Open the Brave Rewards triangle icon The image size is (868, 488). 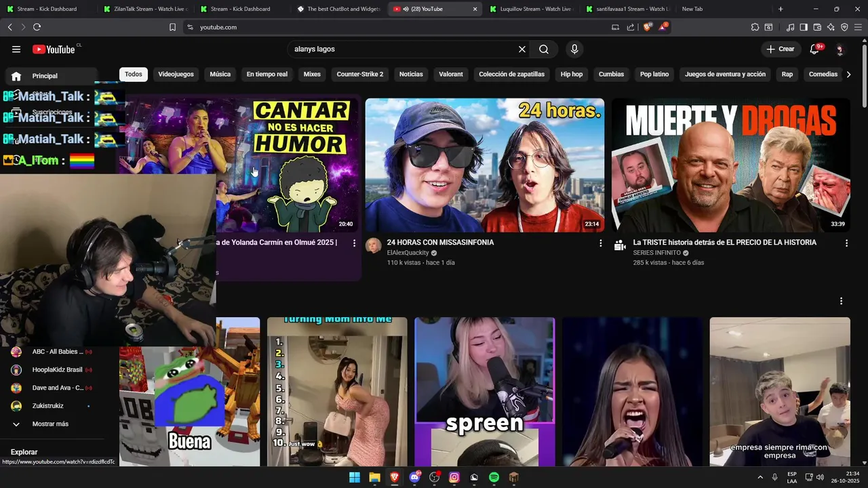pyautogui.click(x=663, y=27)
